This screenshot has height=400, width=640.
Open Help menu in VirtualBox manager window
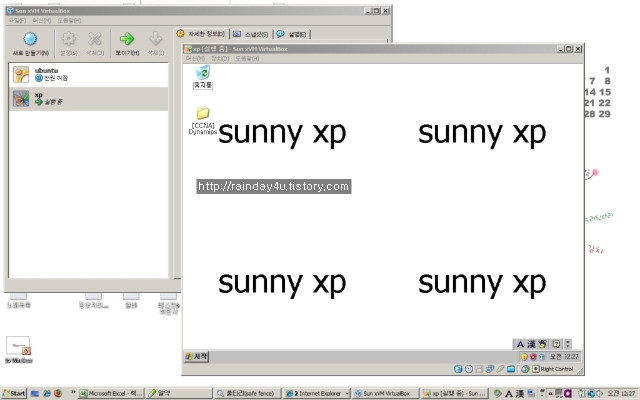[x=69, y=20]
